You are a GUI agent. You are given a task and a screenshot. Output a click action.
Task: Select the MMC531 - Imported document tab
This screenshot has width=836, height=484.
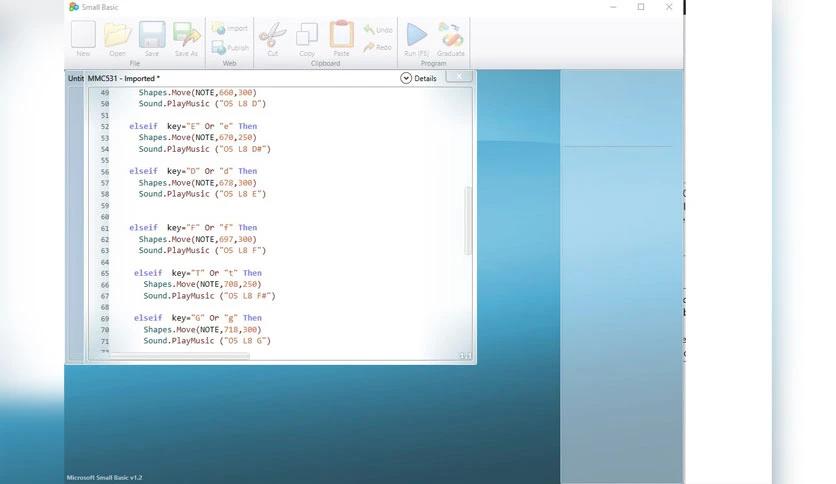click(x=123, y=78)
